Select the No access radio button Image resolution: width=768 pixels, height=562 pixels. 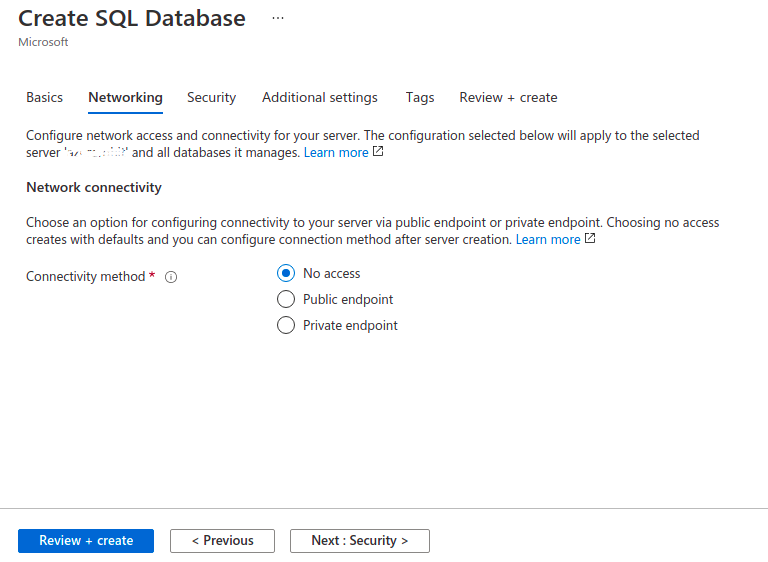coord(286,273)
